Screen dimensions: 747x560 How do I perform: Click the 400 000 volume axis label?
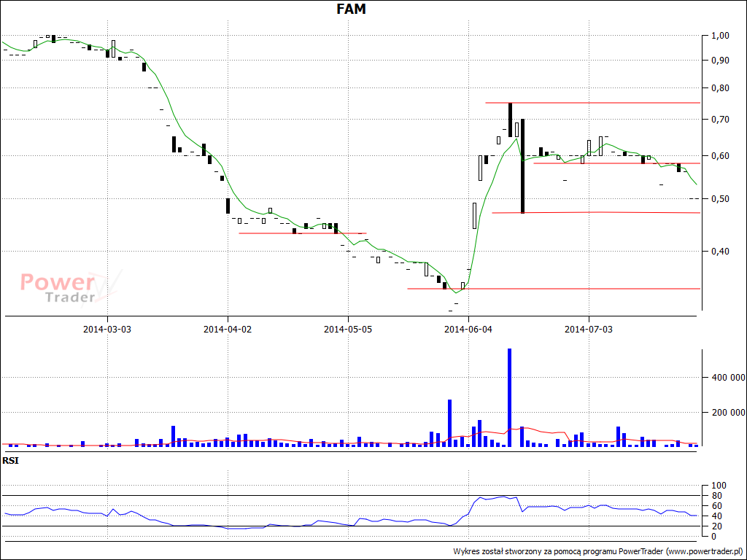[x=728, y=378]
